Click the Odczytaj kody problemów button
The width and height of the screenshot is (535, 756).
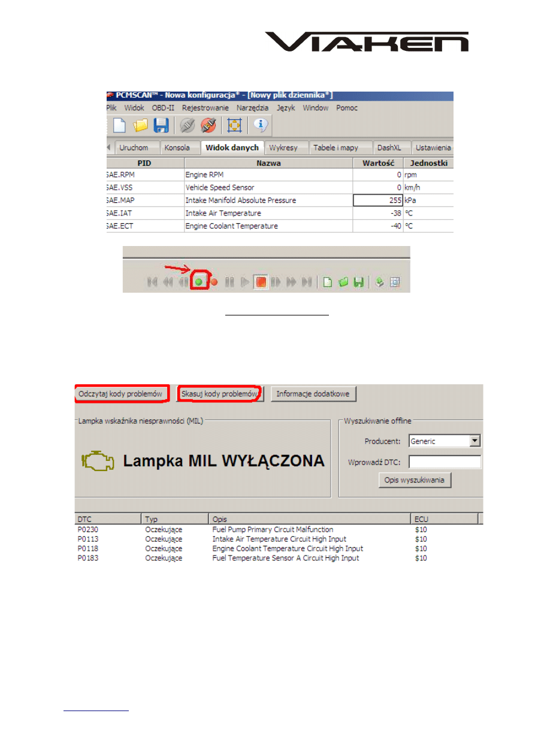[121, 393]
